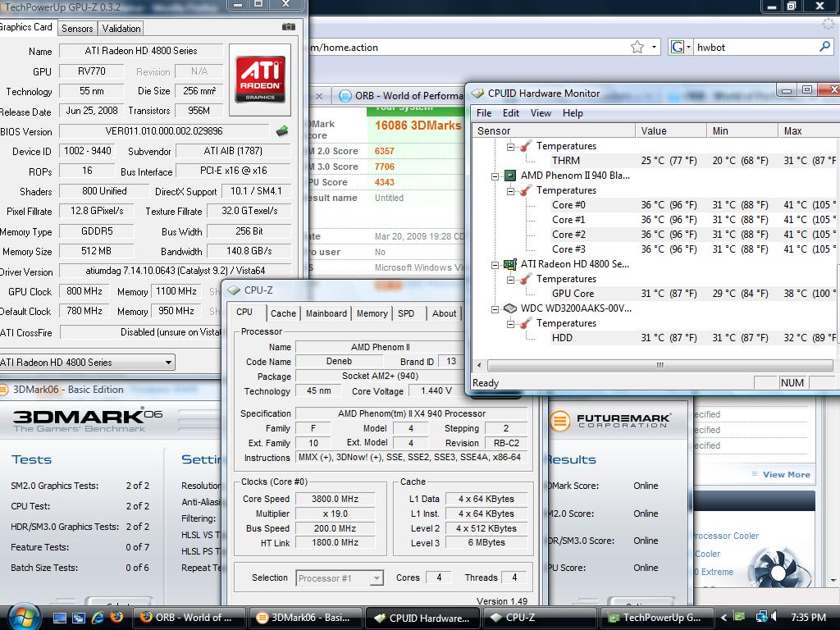Click the CPUID Hardware Monitor title bar icon
The width and height of the screenshot is (840, 630).
pos(477,94)
